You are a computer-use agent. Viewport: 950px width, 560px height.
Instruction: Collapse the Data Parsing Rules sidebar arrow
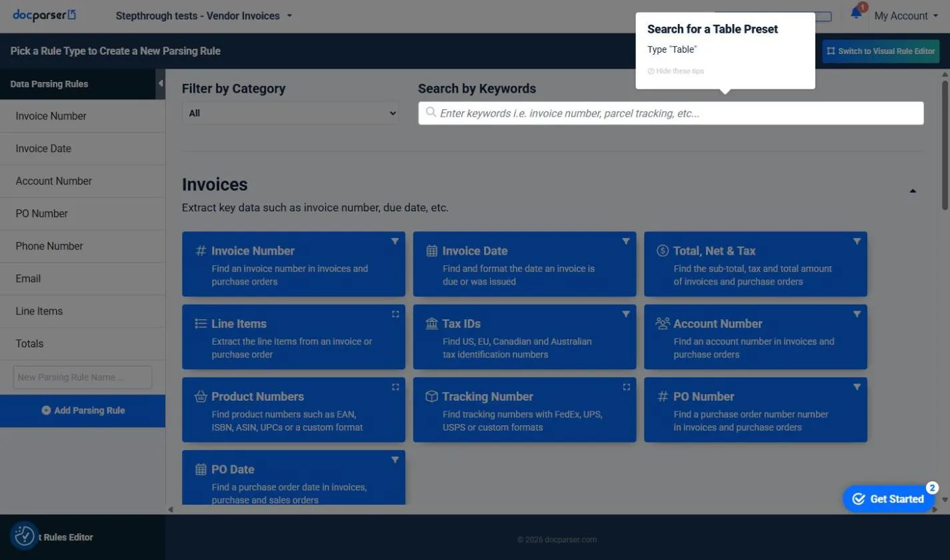161,83
